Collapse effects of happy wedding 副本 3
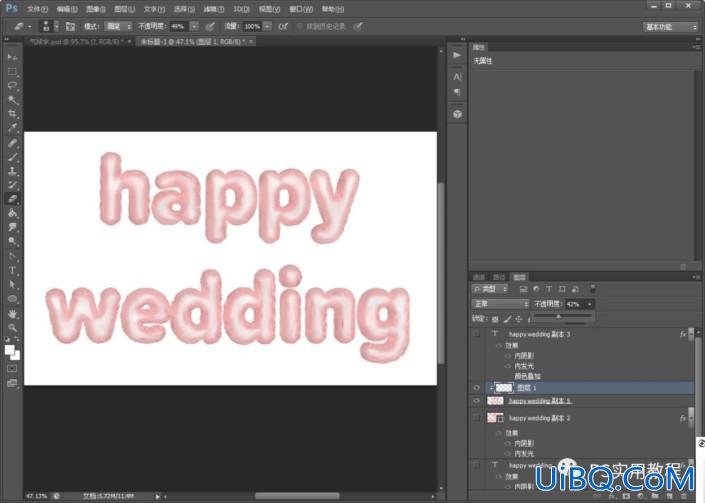The height and width of the screenshot is (503, 705). click(x=691, y=334)
